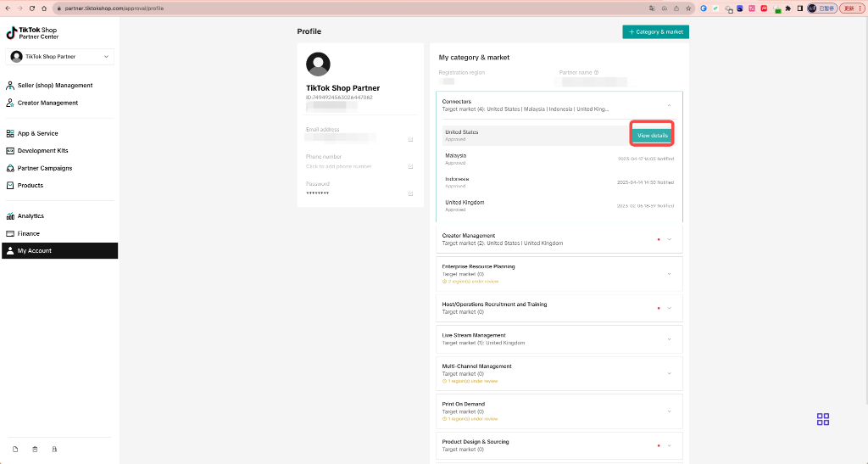Open the purple grid widget icon
The width and height of the screenshot is (868, 464).
coord(823,419)
